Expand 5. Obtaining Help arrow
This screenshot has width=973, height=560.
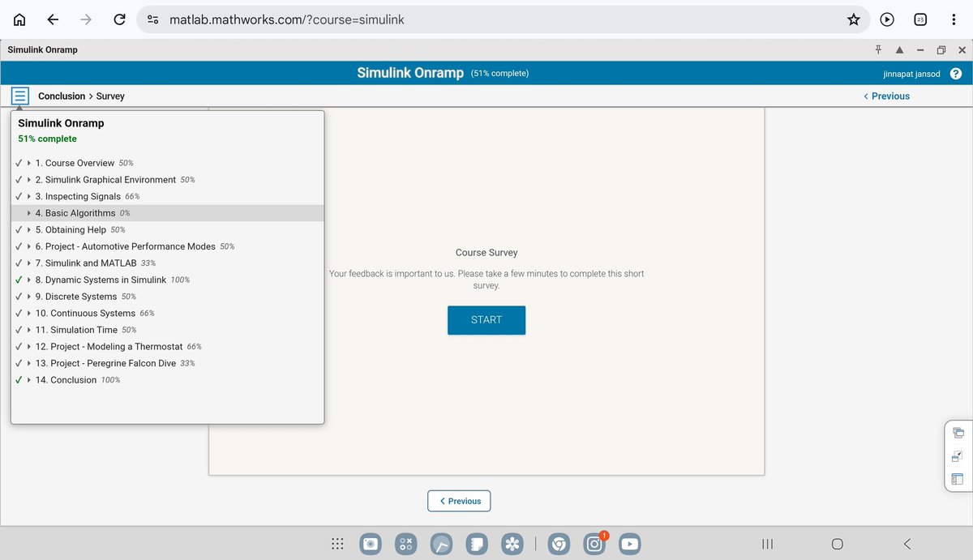(x=29, y=229)
